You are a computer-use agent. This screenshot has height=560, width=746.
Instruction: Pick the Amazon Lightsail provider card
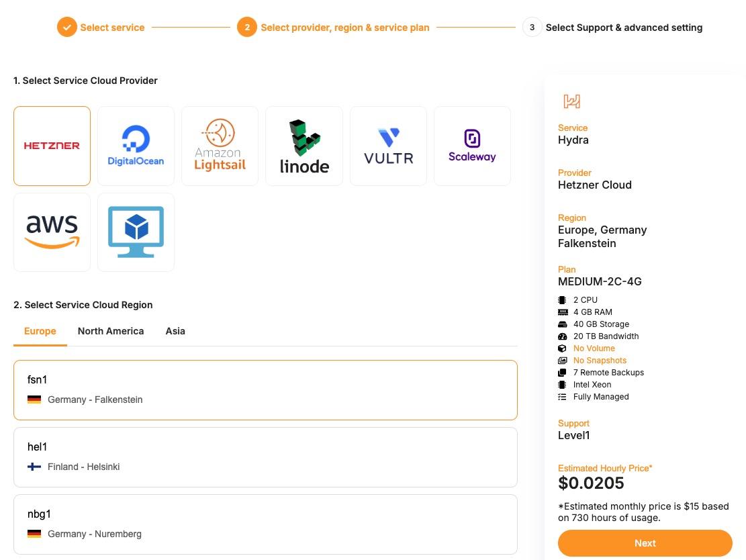point(220,146)
